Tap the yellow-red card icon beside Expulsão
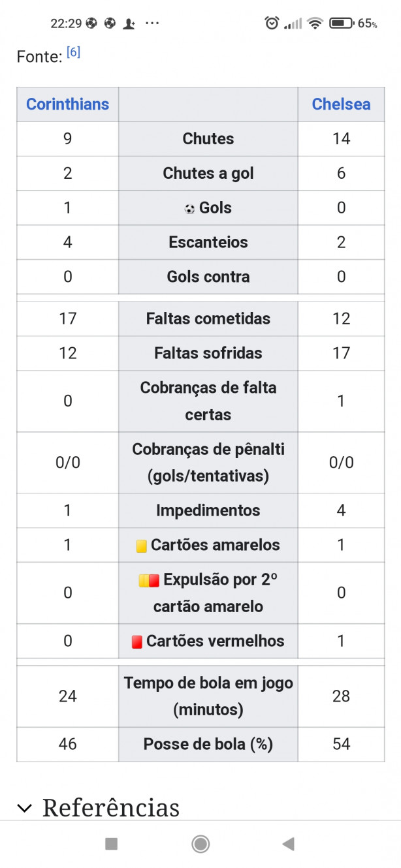The image size is (401, 868). (149, 580)
